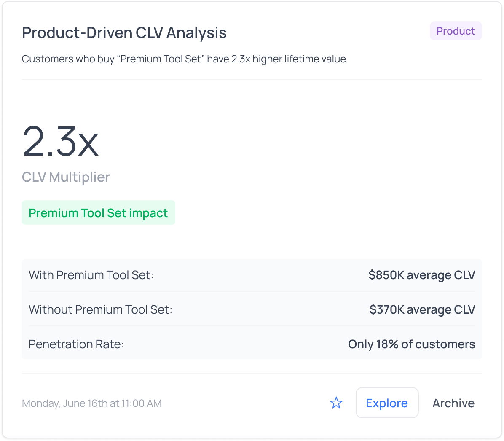Screen dimensions: 504x441
Task: Select the With Premium Tool Set row label
Action: click(x=91, y=275)
